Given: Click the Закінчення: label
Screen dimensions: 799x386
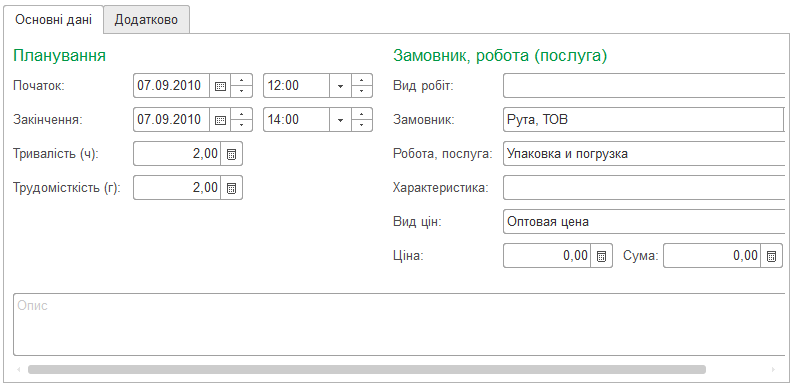Looking at the screenshot, I should point(47,120).
